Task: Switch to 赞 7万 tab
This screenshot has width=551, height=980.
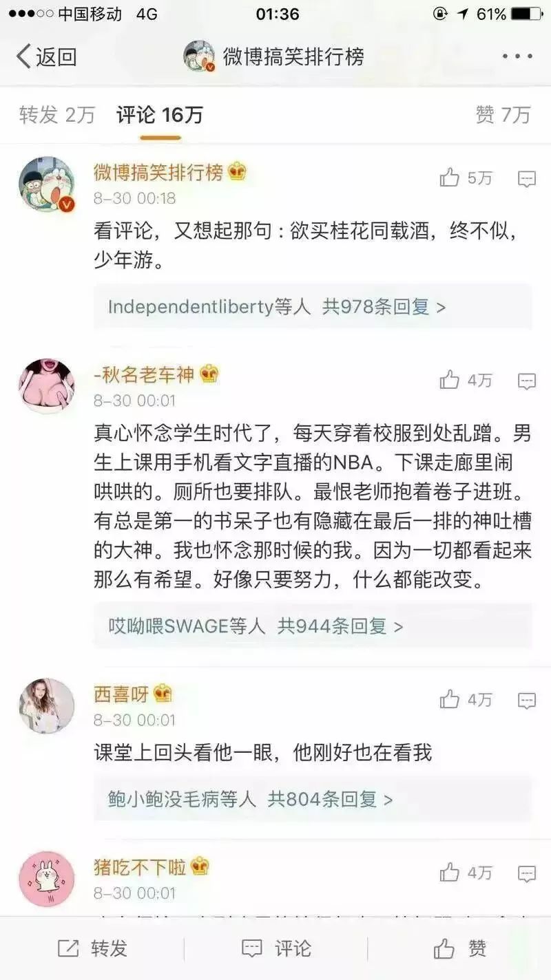Action: 503,115
